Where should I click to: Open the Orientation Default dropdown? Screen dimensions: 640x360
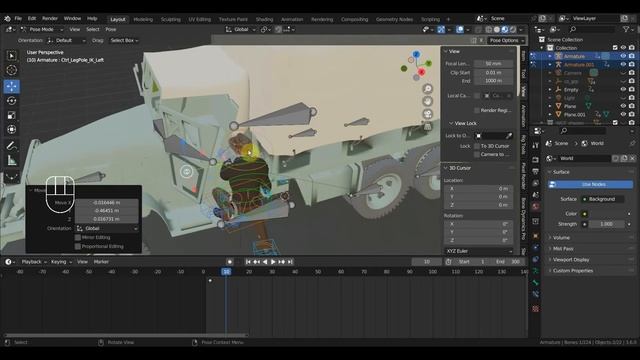pyautogui.click(x=66, y=40)
